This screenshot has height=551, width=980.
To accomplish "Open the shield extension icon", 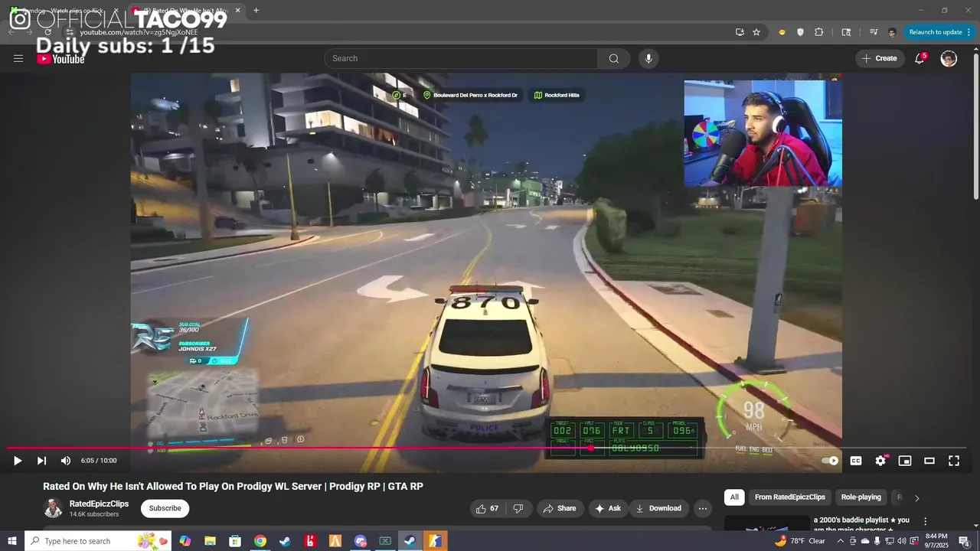I will (x=801, y=32).
